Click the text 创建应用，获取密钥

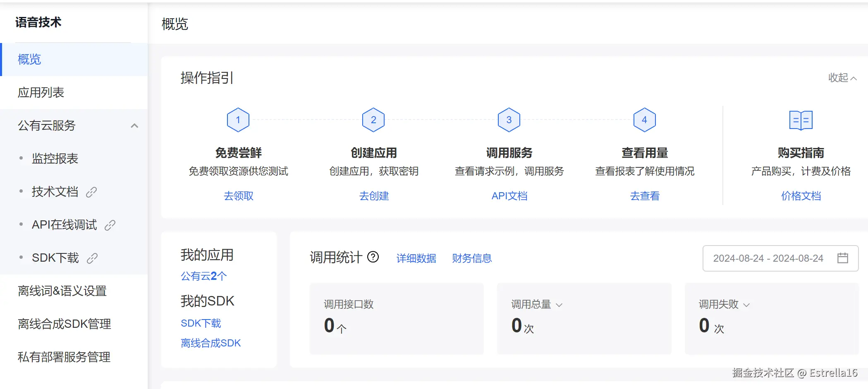[374, 171]
